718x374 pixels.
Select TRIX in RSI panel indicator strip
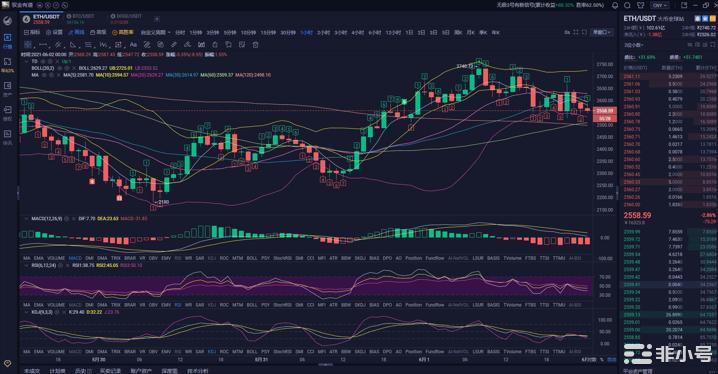(x=115, y=305)
